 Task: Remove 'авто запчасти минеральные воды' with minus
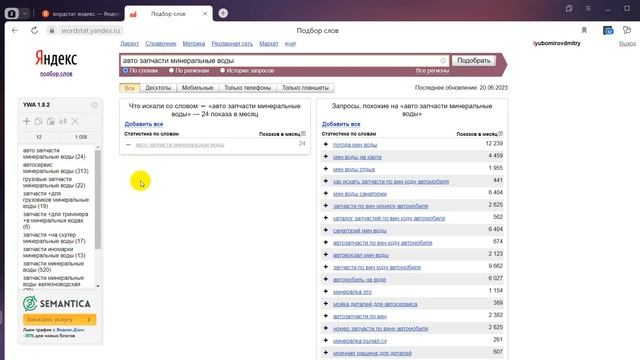(x=129, y=144)
